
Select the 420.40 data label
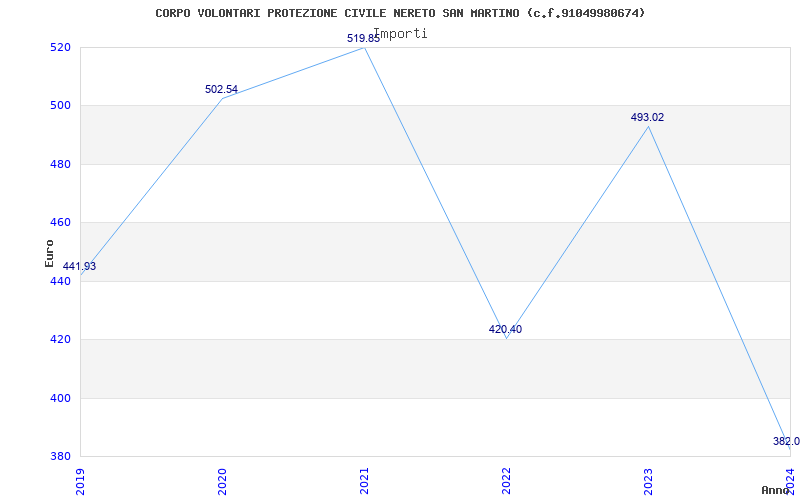pyautogui.click(x=505, y=329)
